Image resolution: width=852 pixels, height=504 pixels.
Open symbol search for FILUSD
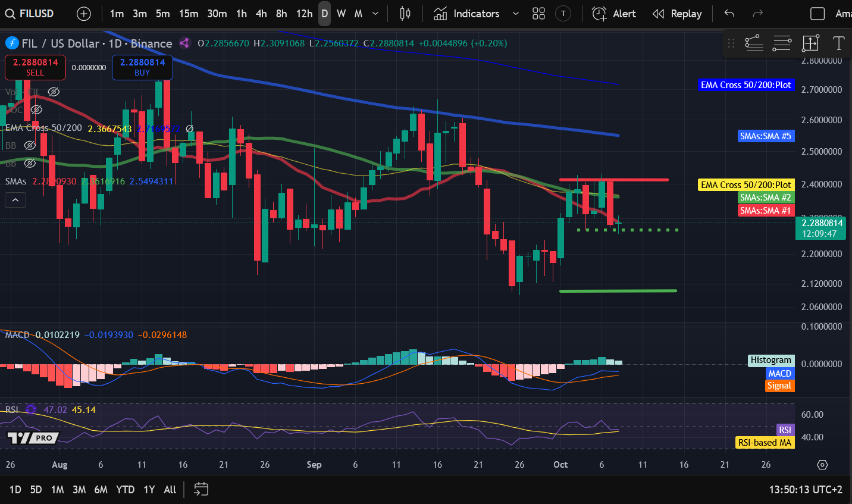(30, 14)
